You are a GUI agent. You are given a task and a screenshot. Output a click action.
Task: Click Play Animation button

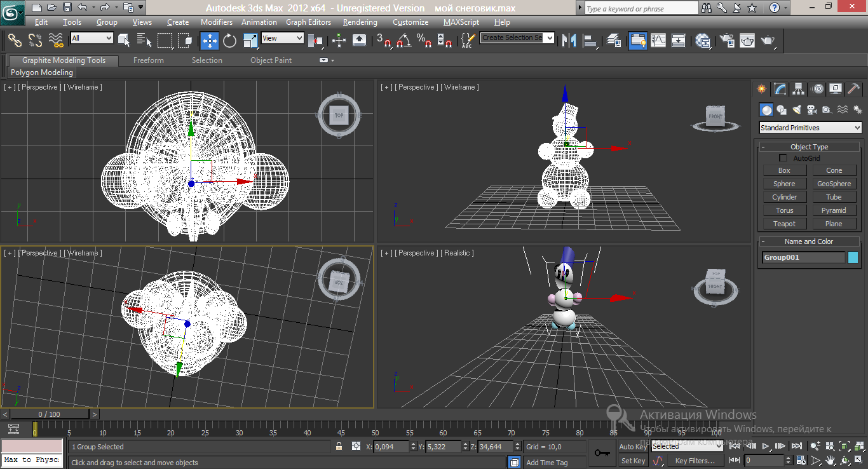coord(766,446)
